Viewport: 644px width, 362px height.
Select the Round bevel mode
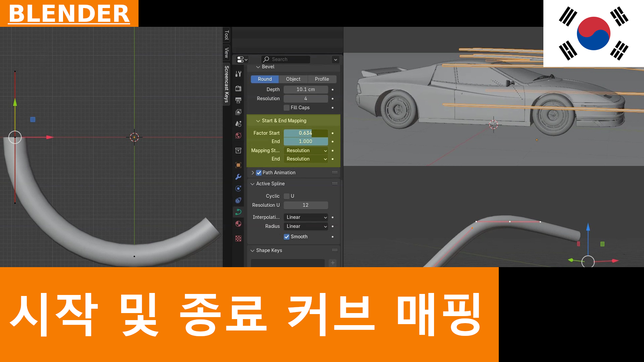tap(265, 79)
